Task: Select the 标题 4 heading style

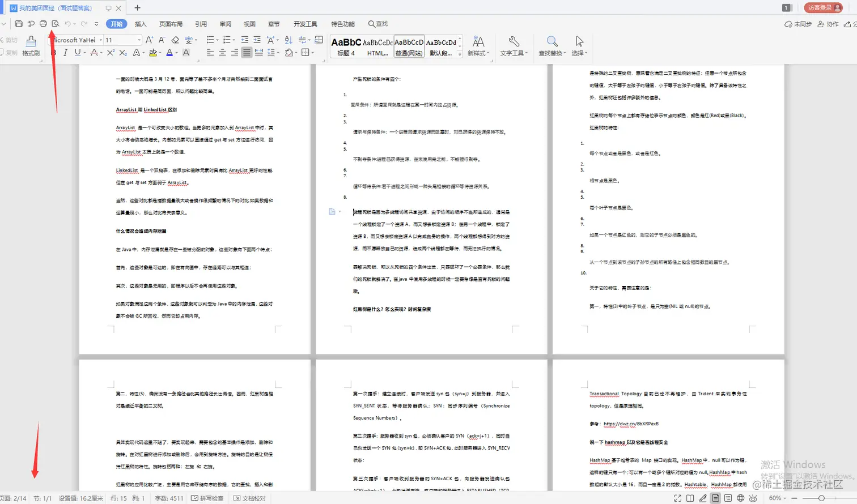Action: 346,46
